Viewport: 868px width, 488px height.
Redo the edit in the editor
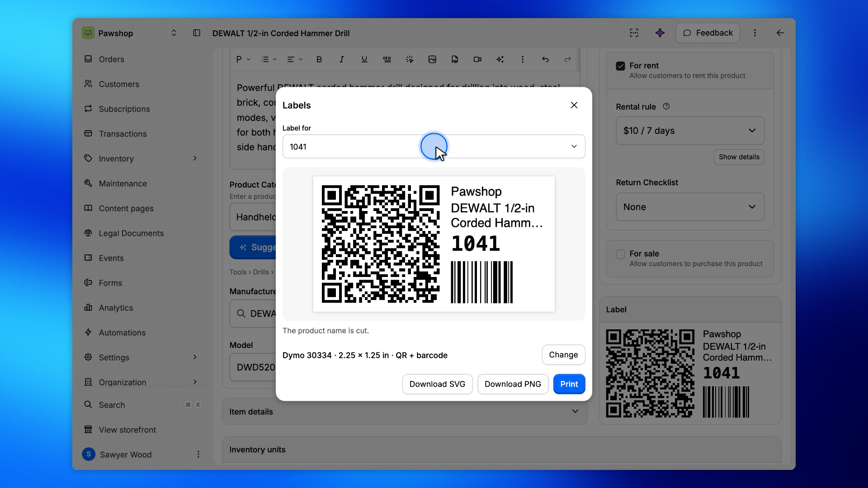tap(568, 59)
